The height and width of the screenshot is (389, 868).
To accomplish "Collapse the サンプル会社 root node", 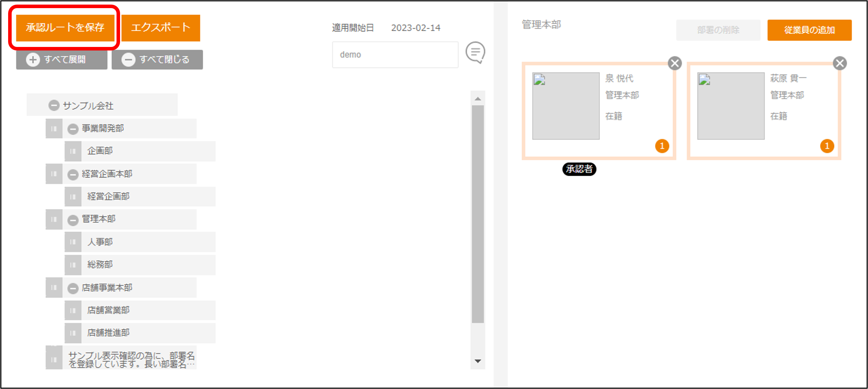I will (x=54, y=105).
